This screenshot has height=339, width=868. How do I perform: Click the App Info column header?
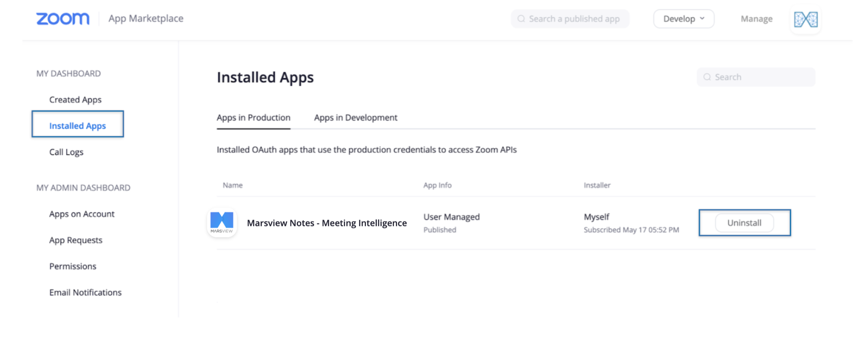(437, 185)
